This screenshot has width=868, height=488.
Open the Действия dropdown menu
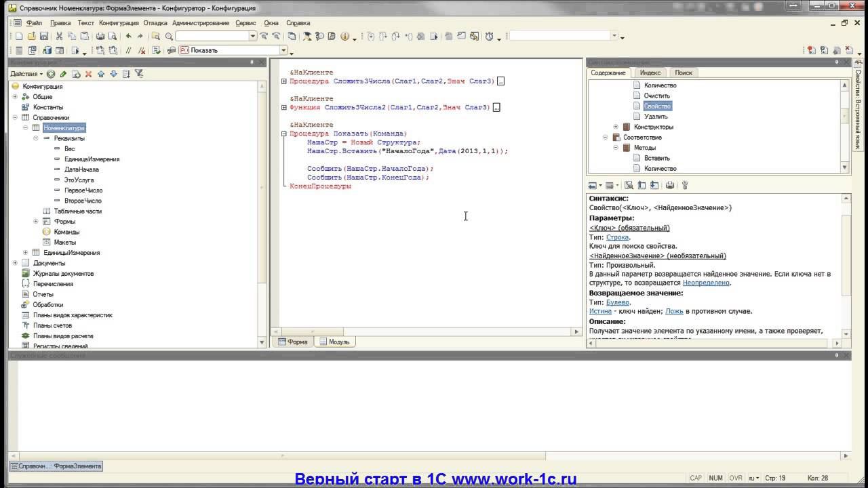pyautogui.click(x=26, y=74)
